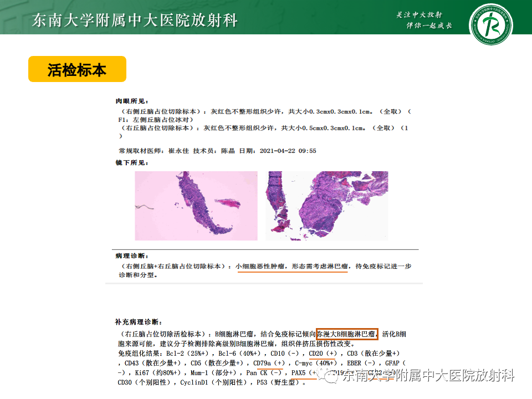532x399 pixels.
Task: Click the text P53（野生型）
Action: pos(279,382)
